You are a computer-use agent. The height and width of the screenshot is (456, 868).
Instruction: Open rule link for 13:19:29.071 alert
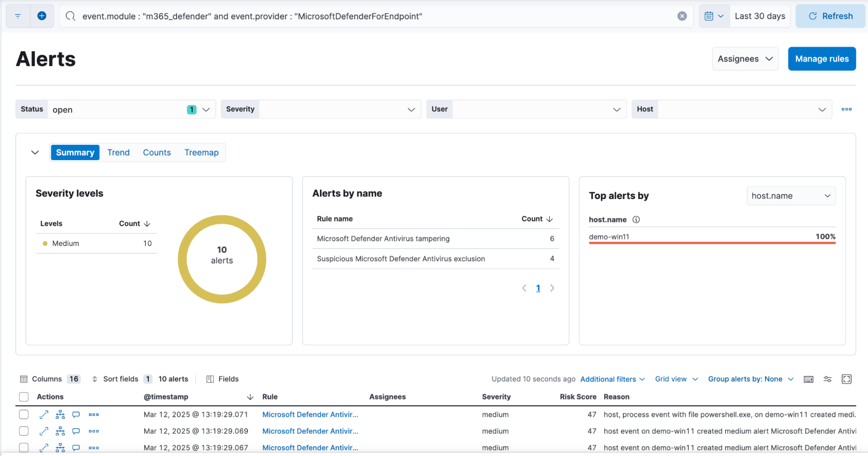click(x=310, y=414)
